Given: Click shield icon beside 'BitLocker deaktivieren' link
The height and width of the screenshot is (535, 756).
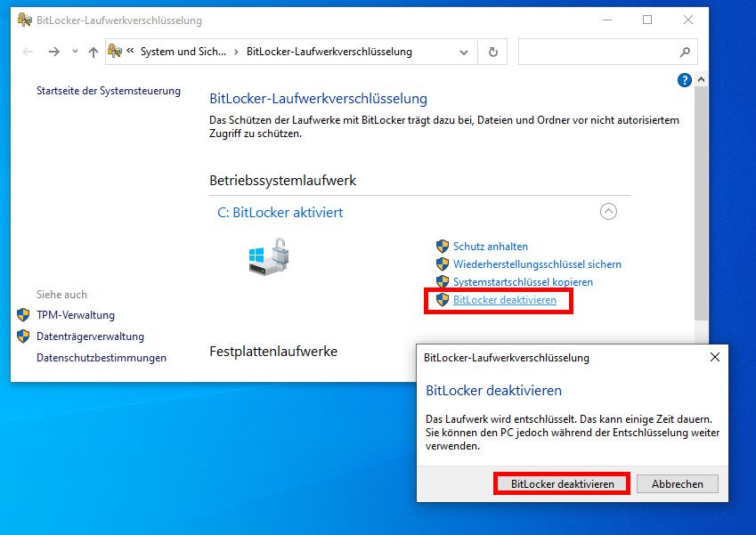Looking at the screenshot, I should click(443, 300).
